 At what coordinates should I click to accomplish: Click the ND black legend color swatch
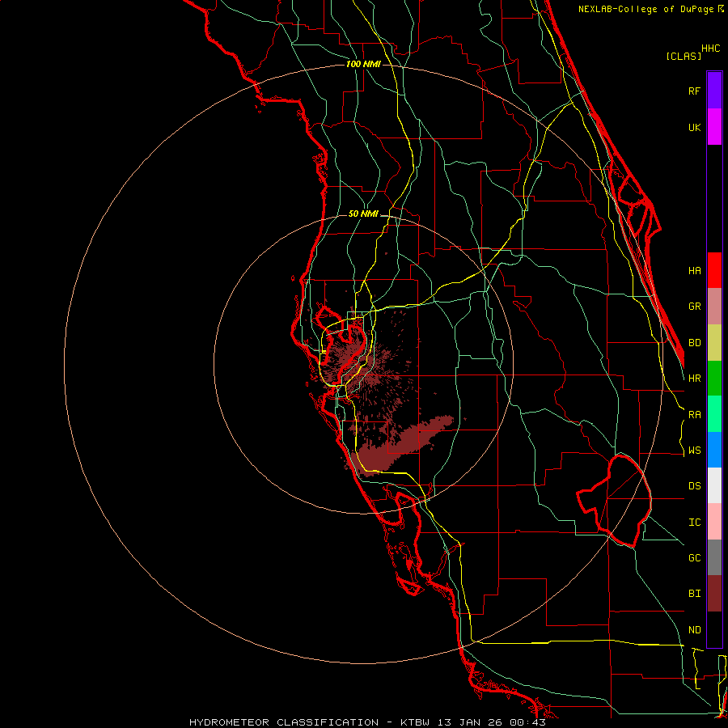pos(714,629)
